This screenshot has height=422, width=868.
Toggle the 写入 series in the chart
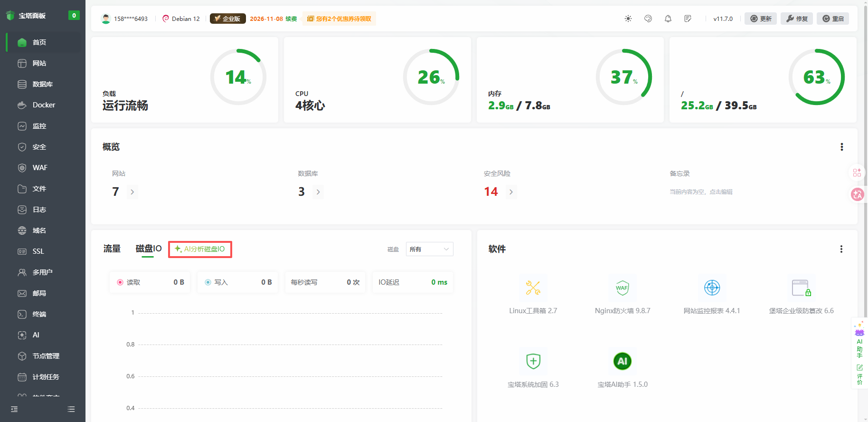click(x=217, y=282)
